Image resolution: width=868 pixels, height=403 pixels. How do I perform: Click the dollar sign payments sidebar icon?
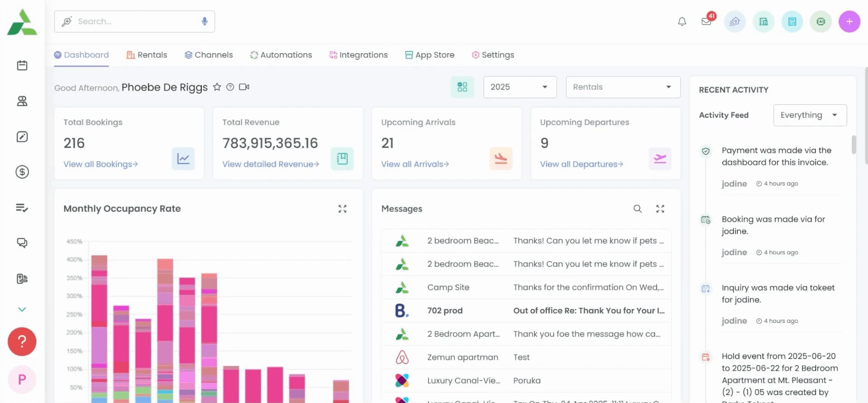(22, 172)
